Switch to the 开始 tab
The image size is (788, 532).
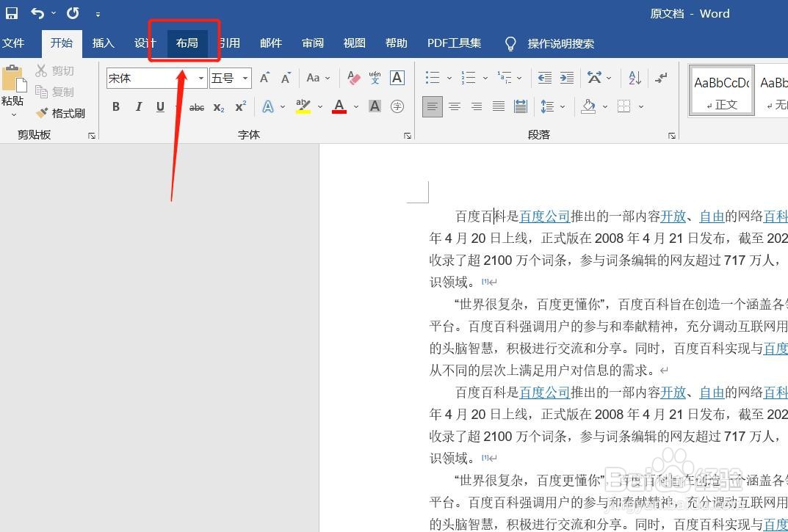pos(62,43)
